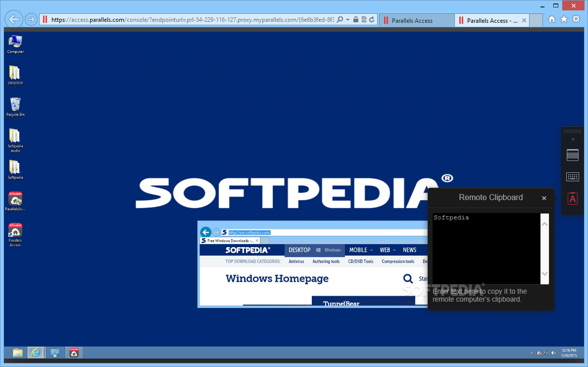588x367 pixels.
Task: Select the Parallels Access desktop shortcut
Action: 15,235
